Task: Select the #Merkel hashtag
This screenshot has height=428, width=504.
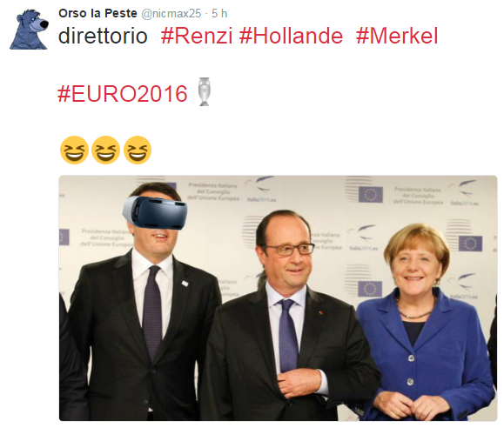Action: click(x=397, y=36)
